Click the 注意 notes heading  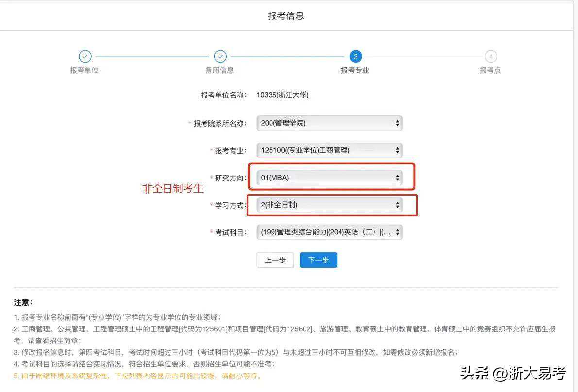click(23, 302)
